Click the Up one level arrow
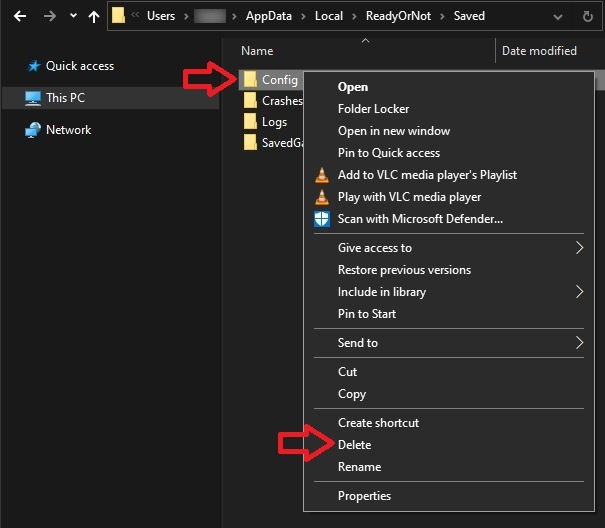Image resolution: width=605 pixels, height=528 pixels. (x=94, y=16)
